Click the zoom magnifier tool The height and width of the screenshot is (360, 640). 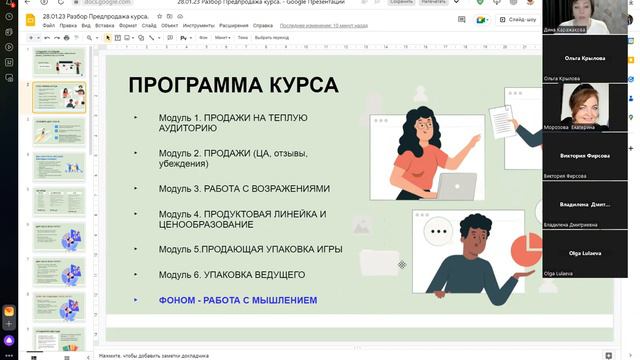[x=89, y=38]
